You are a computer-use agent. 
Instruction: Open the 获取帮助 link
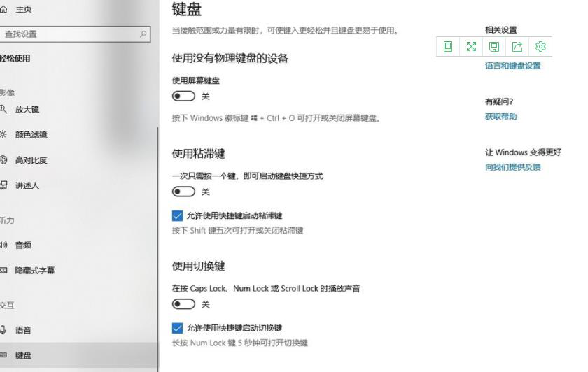coord(500,116)
